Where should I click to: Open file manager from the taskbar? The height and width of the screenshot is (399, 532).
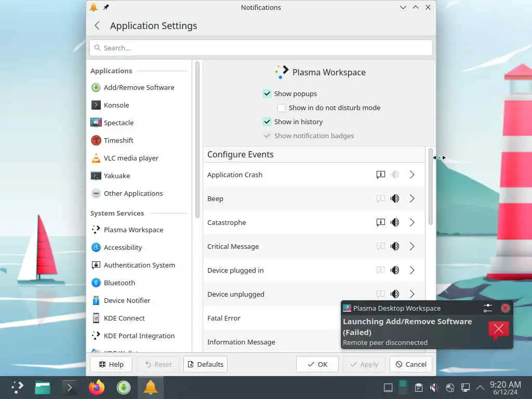(x=43, y=388)
